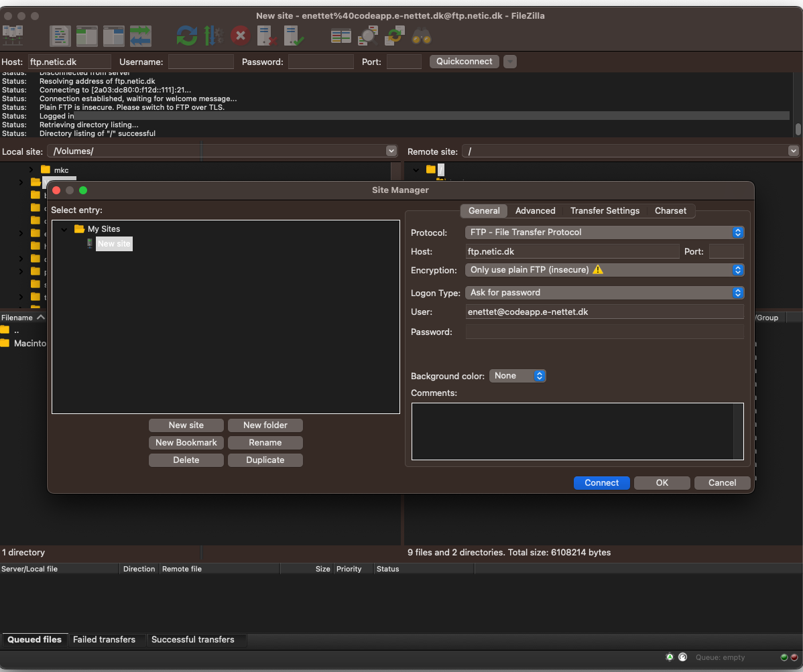
Task: Click the New folder button
Action: click(x=265, y=425)
